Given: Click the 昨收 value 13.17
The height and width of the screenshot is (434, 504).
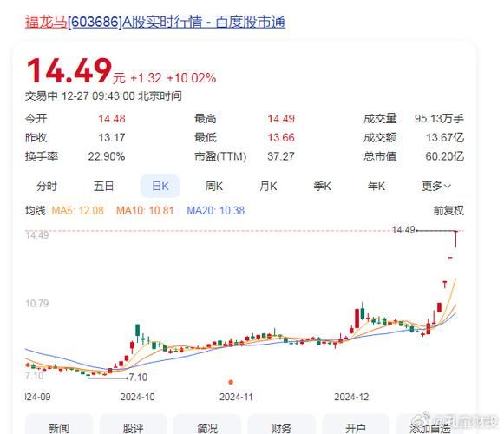Looking at the screenshot, I should (x=112, y=138).
